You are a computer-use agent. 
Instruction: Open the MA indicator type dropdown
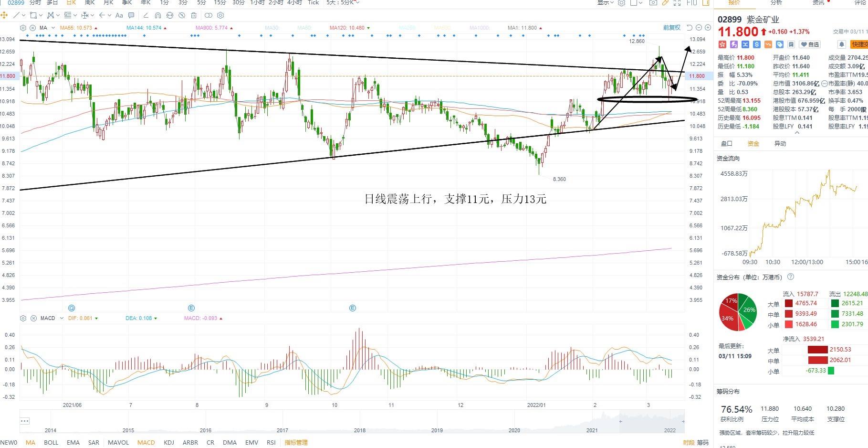53,28
